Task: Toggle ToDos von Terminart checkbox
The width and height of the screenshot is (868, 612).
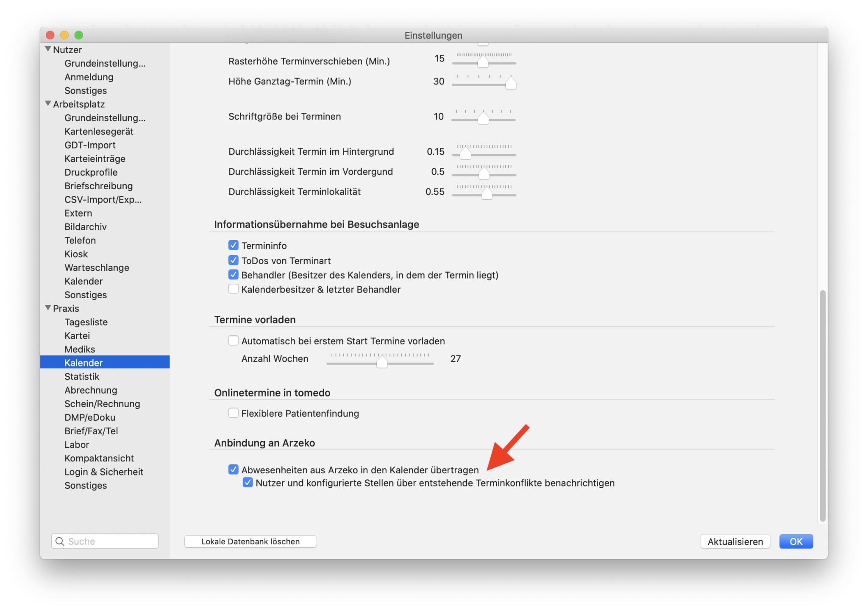Action: 233,260
